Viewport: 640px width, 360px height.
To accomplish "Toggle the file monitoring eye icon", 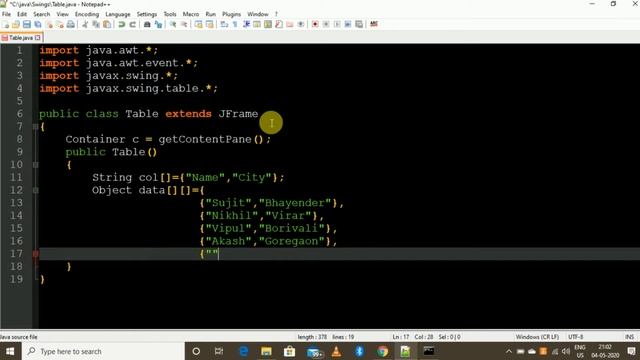I will (301, 24).
